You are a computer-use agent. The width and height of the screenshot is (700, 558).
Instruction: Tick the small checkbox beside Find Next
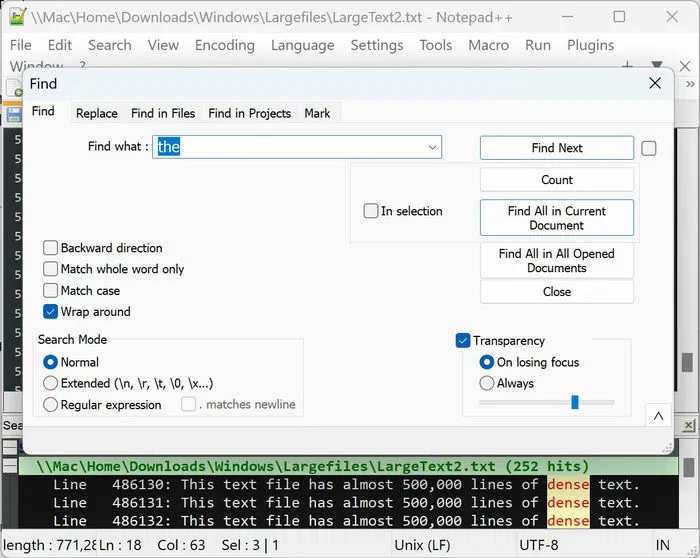click(649, 148)
